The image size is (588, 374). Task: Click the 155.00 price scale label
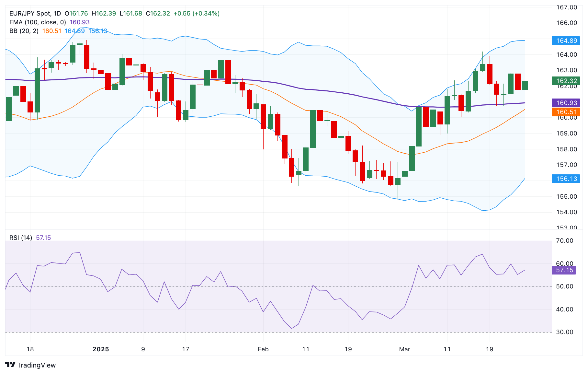(566, 197)
